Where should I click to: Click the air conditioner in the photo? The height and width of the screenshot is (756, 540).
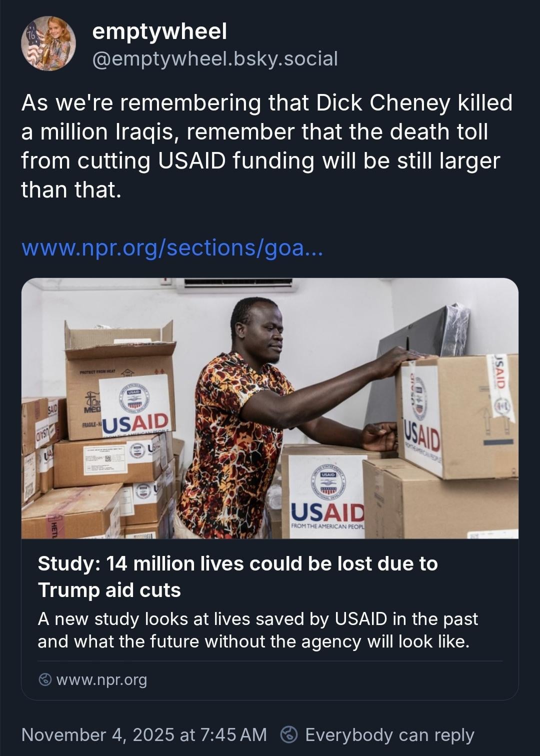236,285
